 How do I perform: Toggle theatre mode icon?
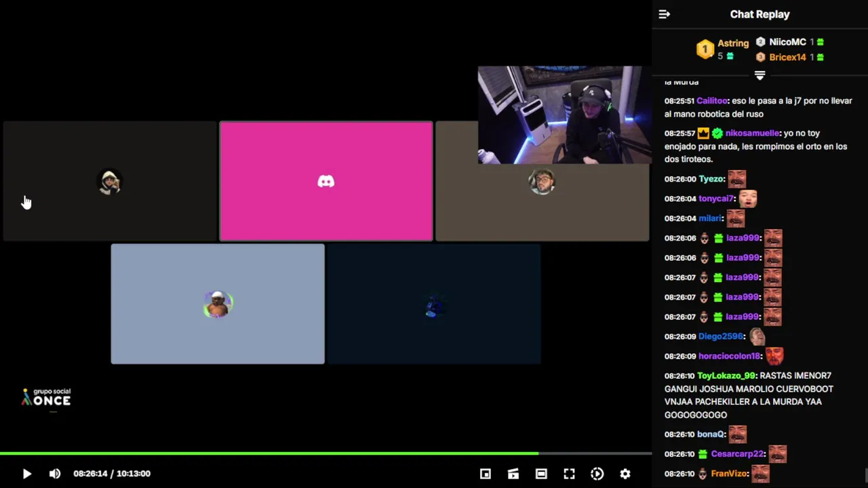(541, 474)
